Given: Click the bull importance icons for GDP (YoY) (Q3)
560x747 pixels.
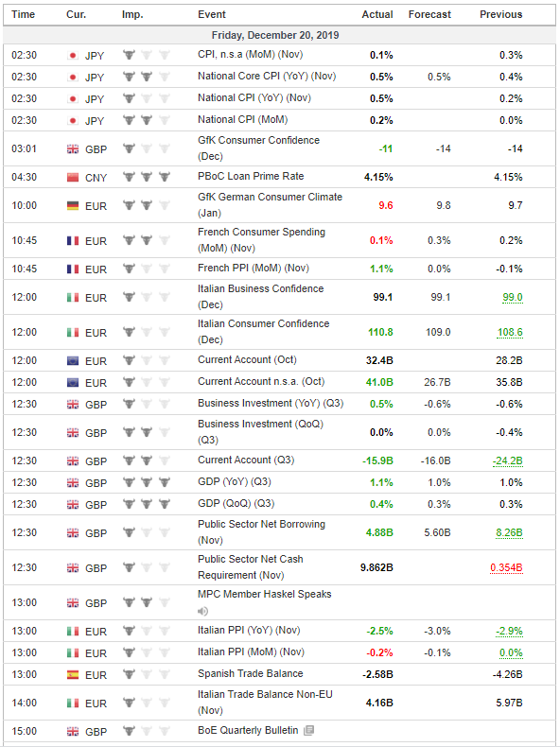Looking at the screenshot, I should click(147, 482).
